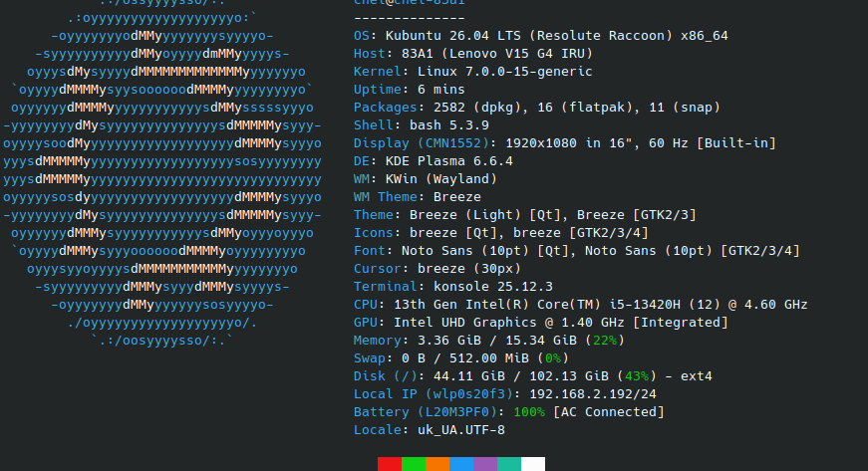Click the red color block
This screenshot has height=471, width=868.
point(390,464)
